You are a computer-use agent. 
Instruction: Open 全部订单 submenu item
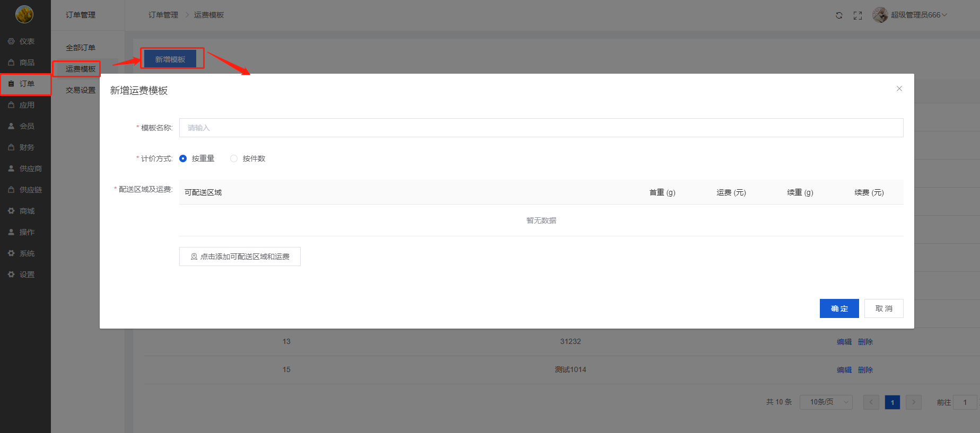[81, 48]
